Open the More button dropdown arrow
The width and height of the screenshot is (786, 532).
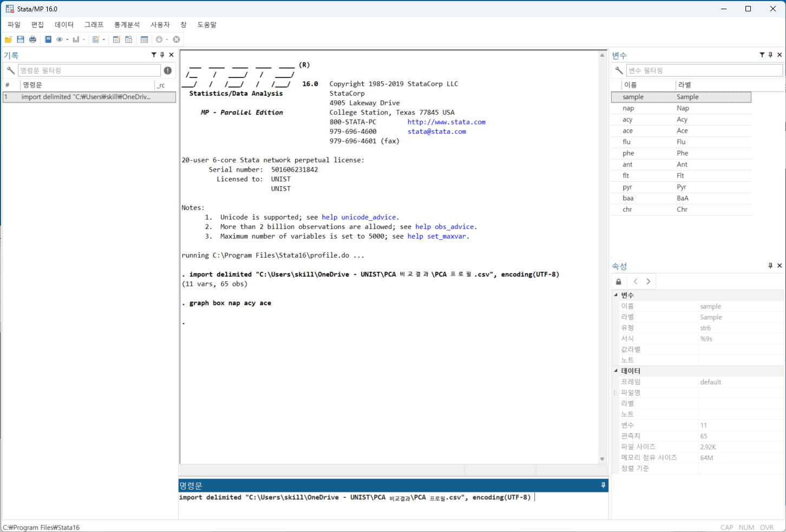coord(167,40)
